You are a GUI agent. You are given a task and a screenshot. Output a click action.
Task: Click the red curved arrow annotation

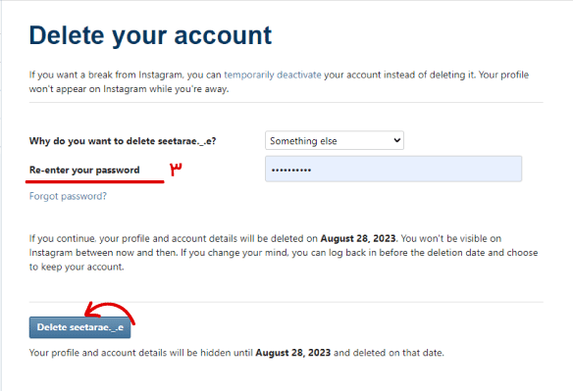(110, 313)
